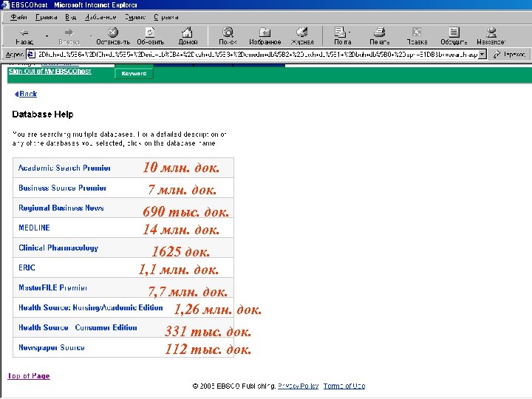Expand the address bar dropdown list
Viewport: 532px width, 399px height.
(482, 54)
